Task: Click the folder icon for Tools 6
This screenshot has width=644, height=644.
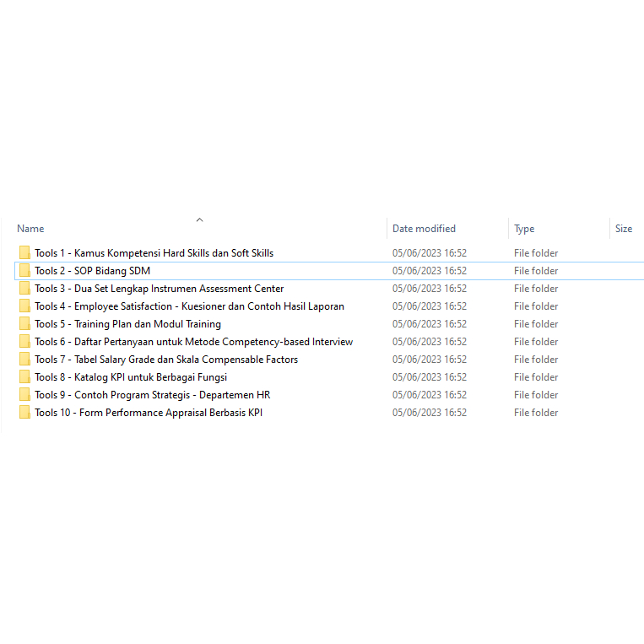Action: [x=24, y=341]
